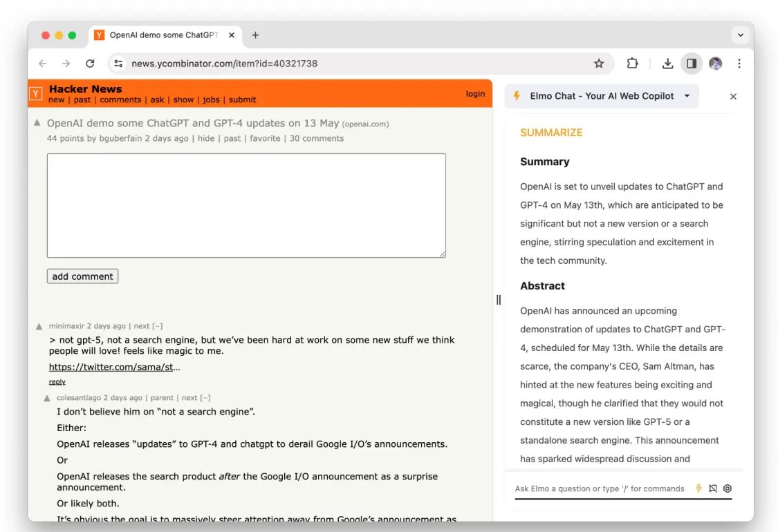Open the 'jobs' Hacker News section
This screenshot has width=778, height=532.
[211, 99]
